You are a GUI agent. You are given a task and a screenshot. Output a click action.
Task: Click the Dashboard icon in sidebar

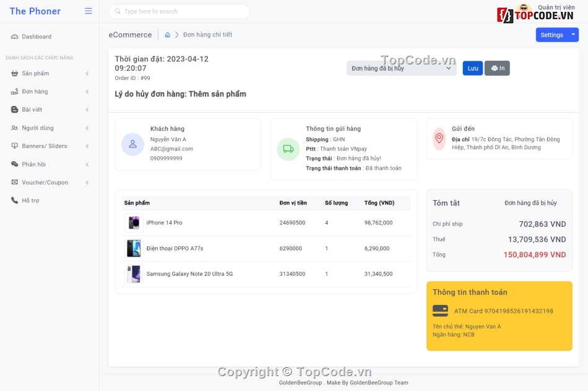click(x=15, y=37)
